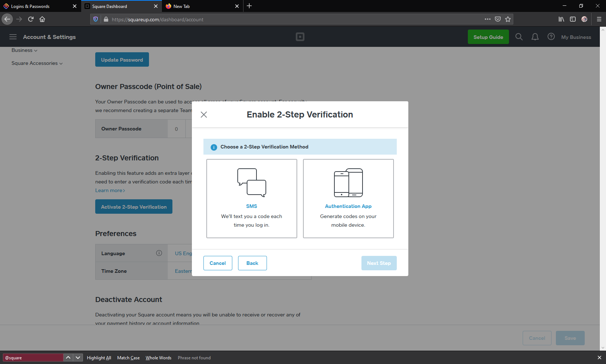
Task: Click the green Setup Guide button
Action: pyautogui.click(x=488, y=37)
